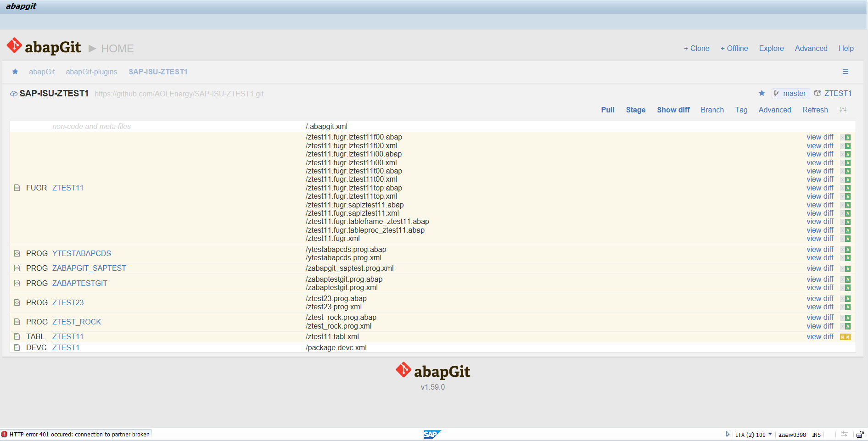The image size is (868, 441).
Task: Click the PROG ZABAPGIT_SAPTEST object icon
Action: (x=17, y=268)
